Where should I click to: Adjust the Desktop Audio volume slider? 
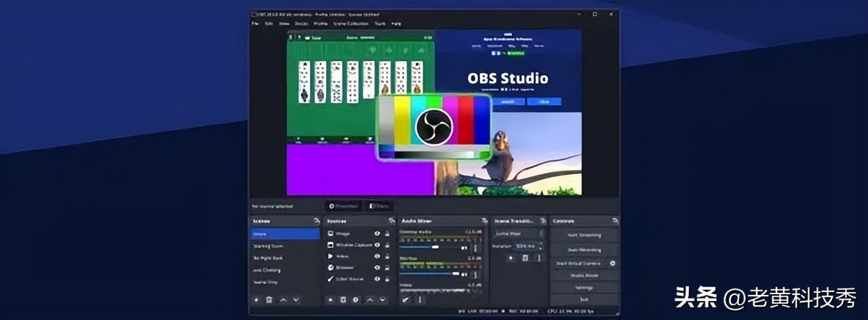click(435, 247)
